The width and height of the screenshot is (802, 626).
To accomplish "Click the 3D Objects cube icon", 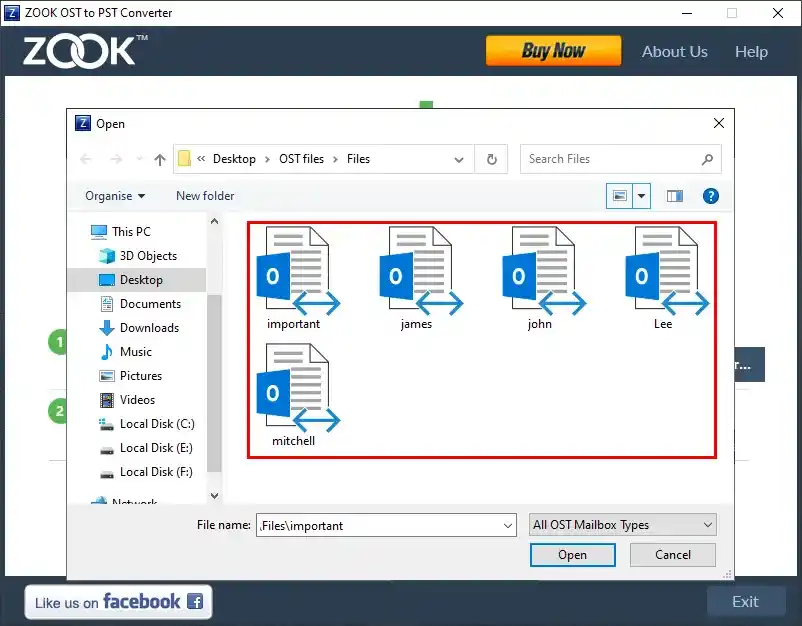I will point(107,256).
